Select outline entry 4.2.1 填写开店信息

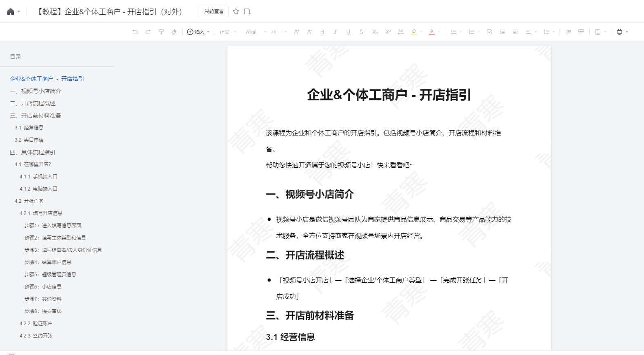point(41,213)
